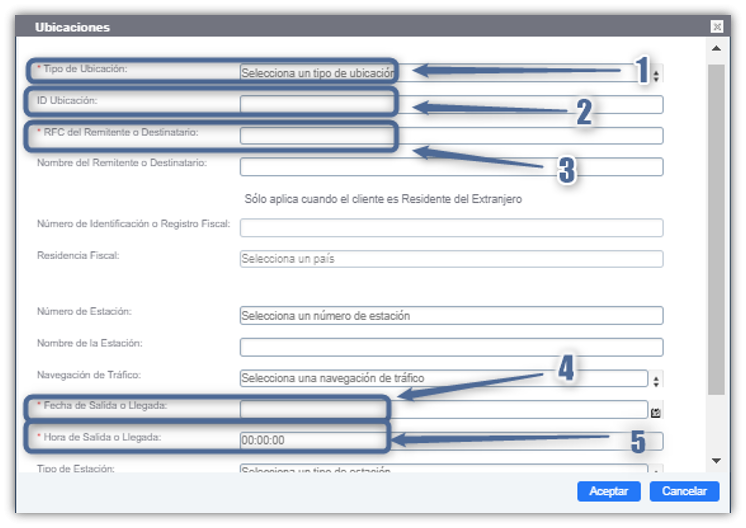Click the 'Navegación de Tráfico:' label
Image resolution: width=746 pixels, height=528 pixels.
point(89,375)
